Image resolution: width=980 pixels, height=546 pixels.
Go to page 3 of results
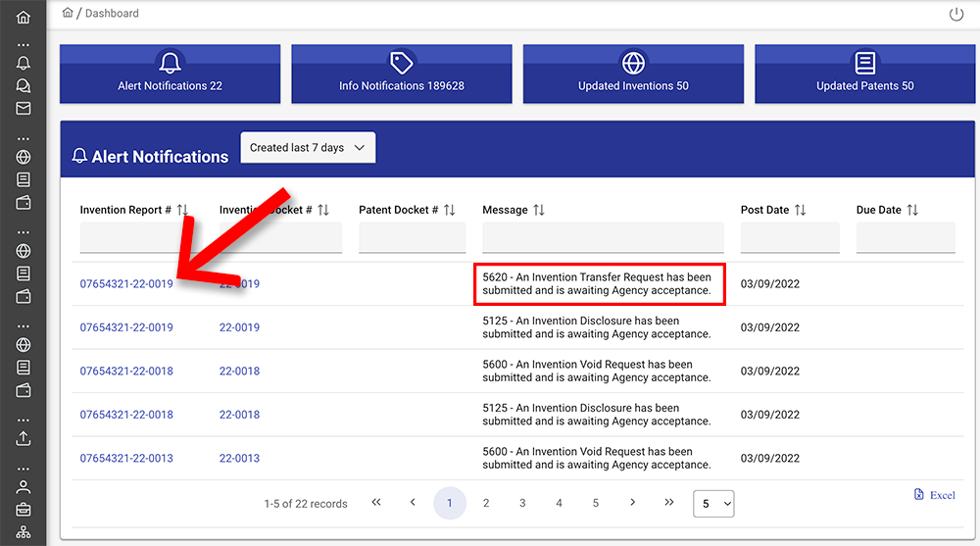click(x=522, y=503)
